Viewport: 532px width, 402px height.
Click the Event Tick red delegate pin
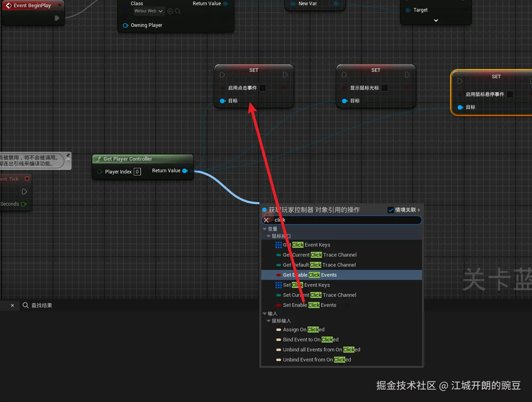(x=27, y=179)
